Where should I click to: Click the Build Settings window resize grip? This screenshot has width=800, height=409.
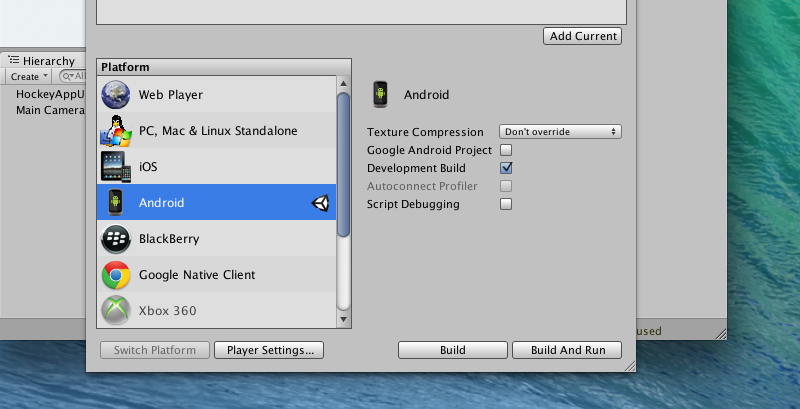point(630,366)
